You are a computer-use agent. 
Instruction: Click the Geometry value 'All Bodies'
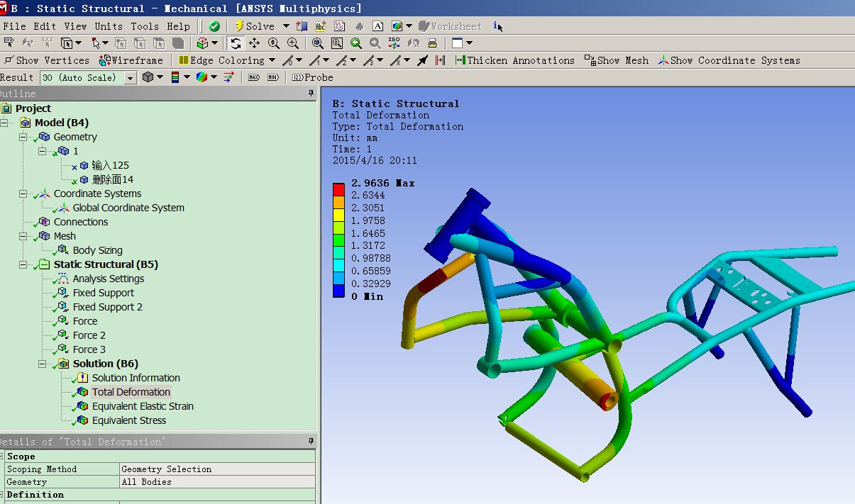(x=218, y=482)
